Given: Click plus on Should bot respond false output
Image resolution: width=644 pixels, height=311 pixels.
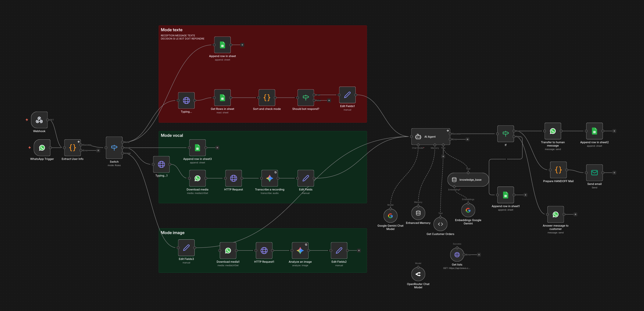Looking at the screenshot, I should pos(329,101).
